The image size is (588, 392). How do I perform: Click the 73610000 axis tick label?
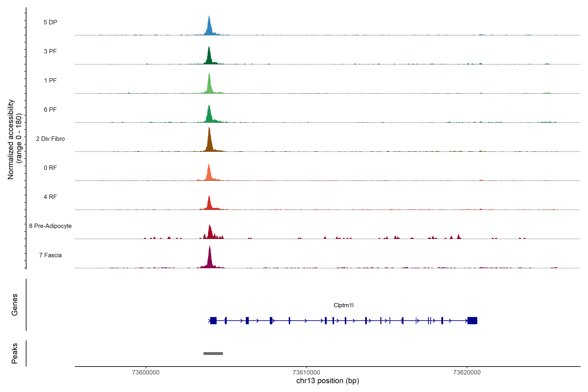(x=306, y=372)
